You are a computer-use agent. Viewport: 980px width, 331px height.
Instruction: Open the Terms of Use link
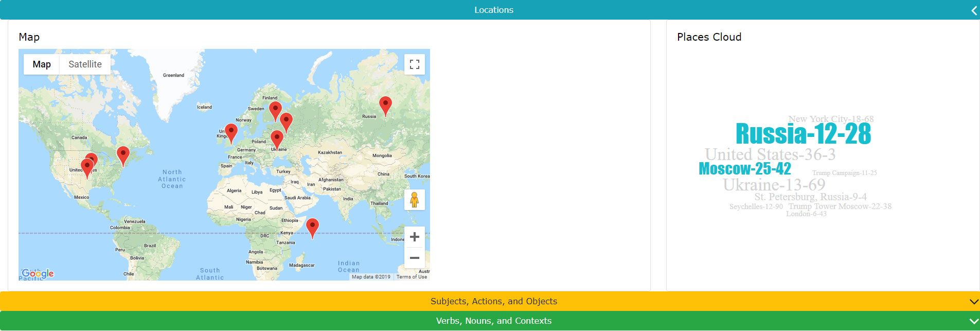[412, 277]
